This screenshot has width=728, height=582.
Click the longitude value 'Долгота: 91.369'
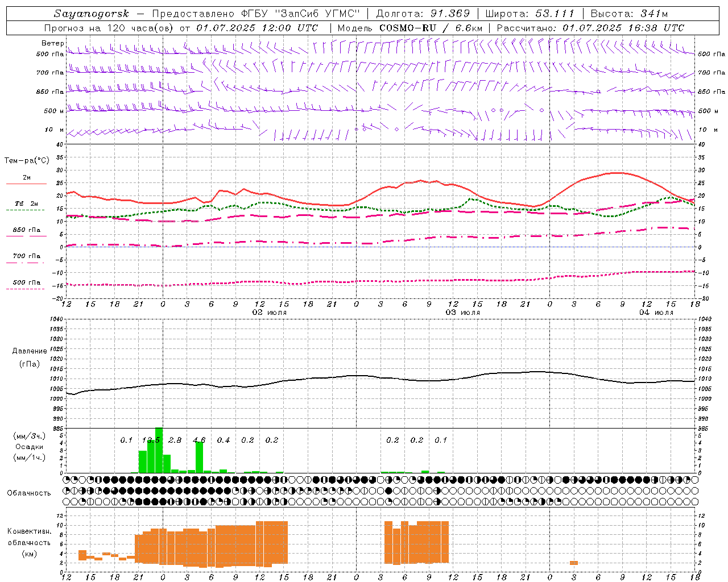click(x=423, y=14)
